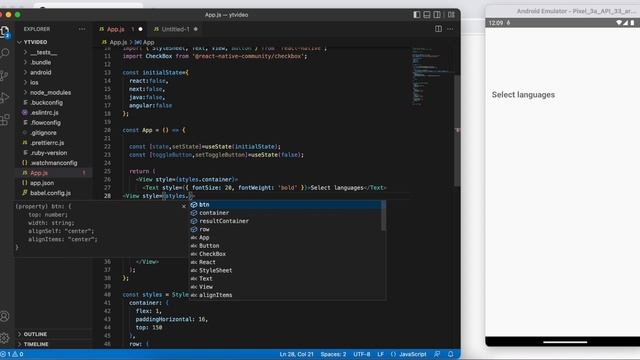Viewport: 640px width, 360px height.
Task: Expand the android folder
Action: (40, 72)
